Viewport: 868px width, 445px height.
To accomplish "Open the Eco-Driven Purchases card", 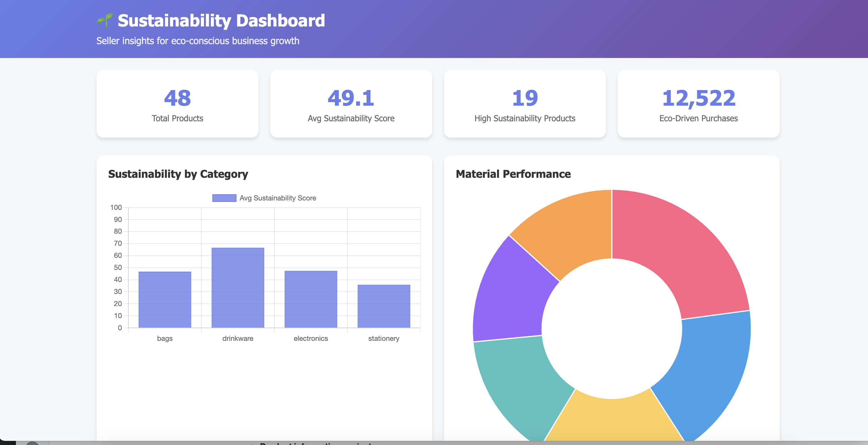I will point(698,104).
